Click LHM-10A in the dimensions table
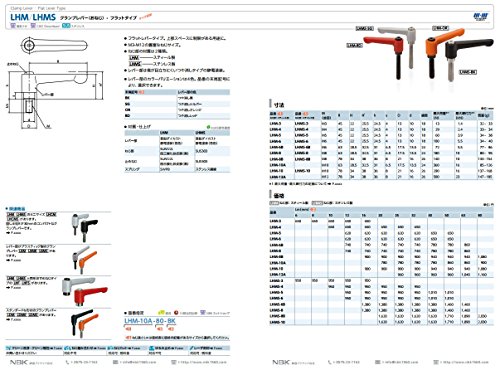 (x=277, y=165)
